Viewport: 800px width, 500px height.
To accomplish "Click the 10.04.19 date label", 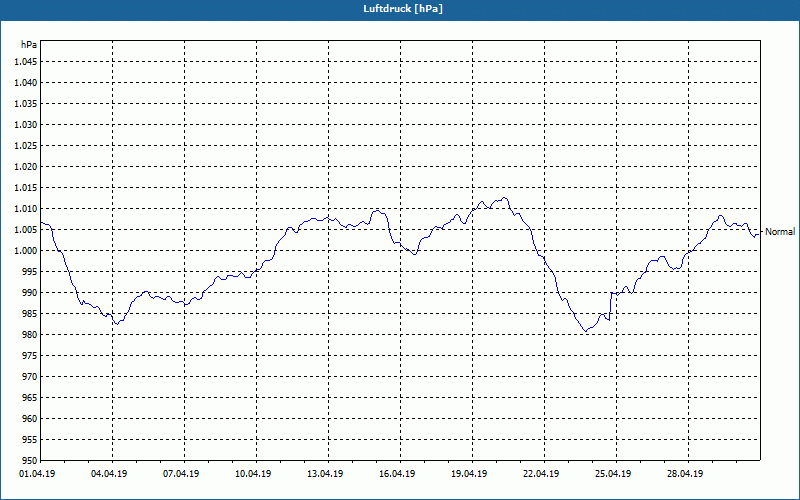I will click(253, 473).
